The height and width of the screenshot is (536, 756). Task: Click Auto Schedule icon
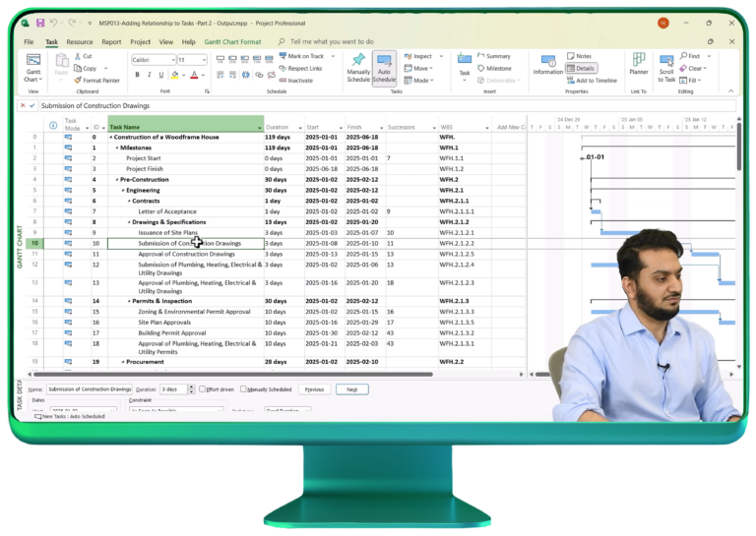pyautogui.click(x=384, y=61)
